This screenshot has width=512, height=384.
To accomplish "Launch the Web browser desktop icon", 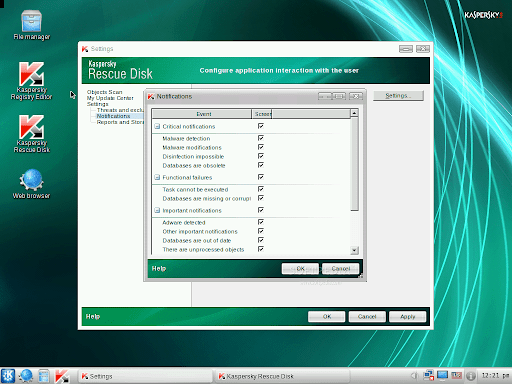I will click(31, 184).
